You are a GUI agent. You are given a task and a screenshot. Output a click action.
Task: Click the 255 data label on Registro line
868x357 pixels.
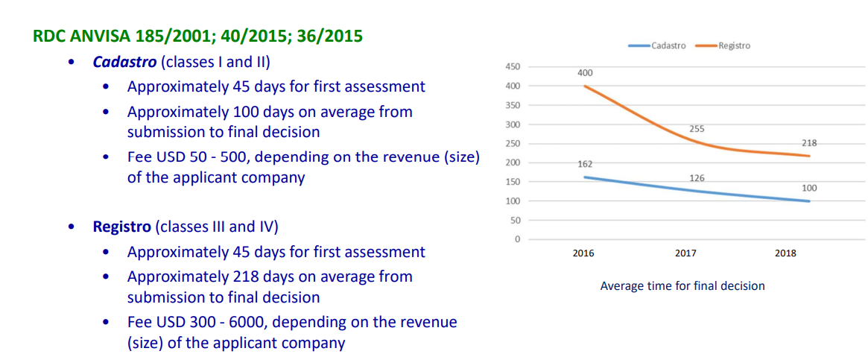[x=697, y=129]
